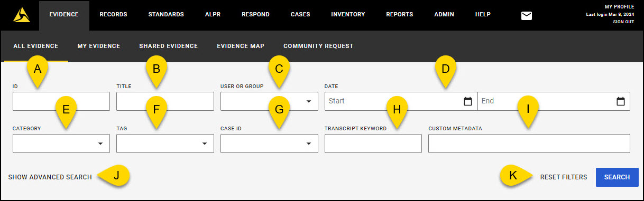Open the Admin menu
This screenshot has height=201, width=644.
point(444,15)
